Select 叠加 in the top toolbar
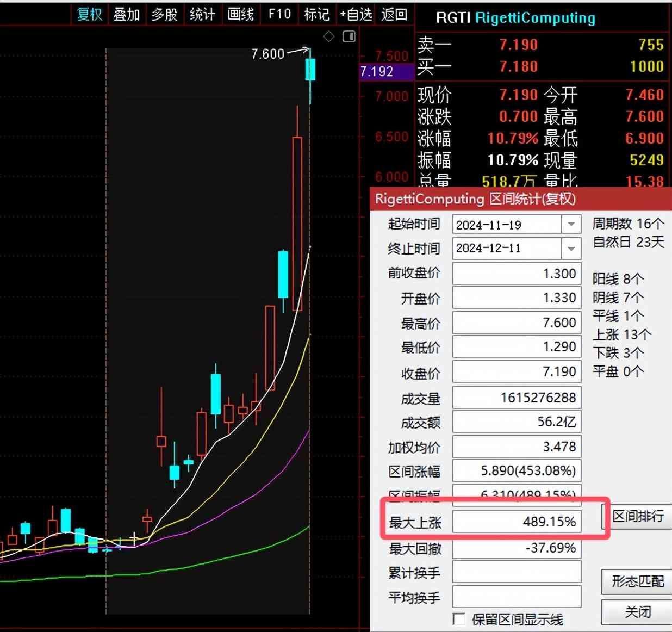Screen dimensions: 672x632 coord(127,14)
